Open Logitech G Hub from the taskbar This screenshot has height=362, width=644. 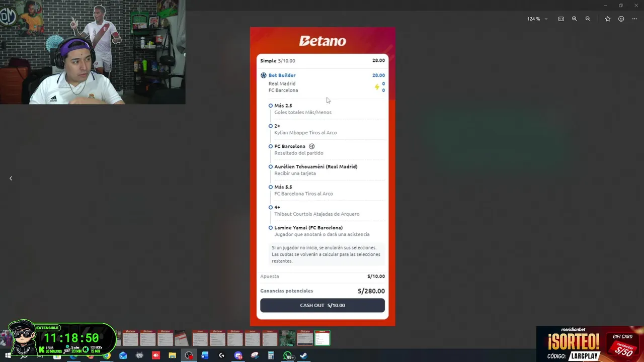pyautogui.click(x=221, y=355)
